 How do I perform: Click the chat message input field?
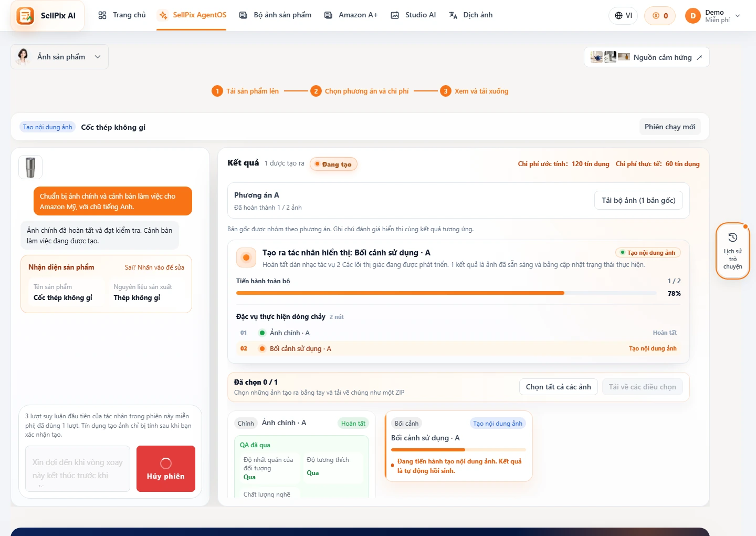78,469
